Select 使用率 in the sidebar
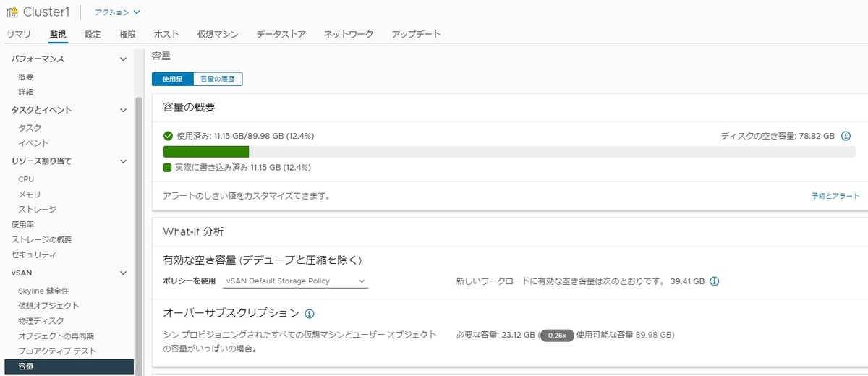 point(22,224)
